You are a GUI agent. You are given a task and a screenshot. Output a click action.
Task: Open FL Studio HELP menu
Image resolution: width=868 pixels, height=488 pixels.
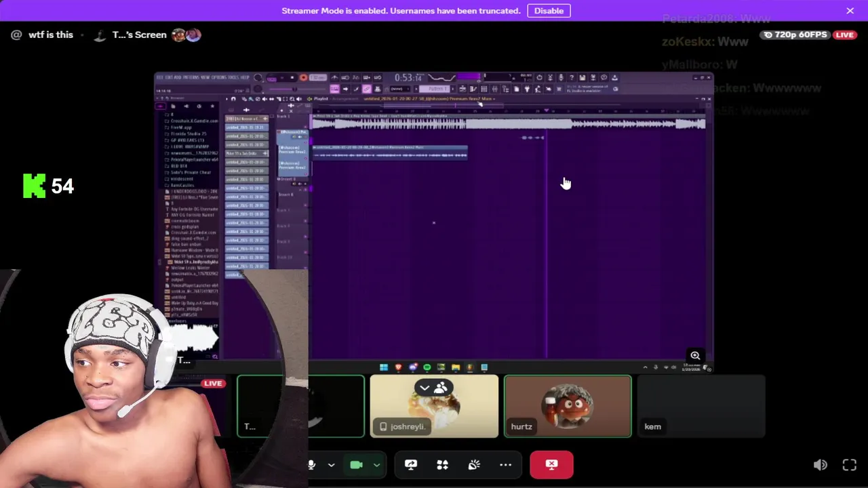[x=245, y=77]
